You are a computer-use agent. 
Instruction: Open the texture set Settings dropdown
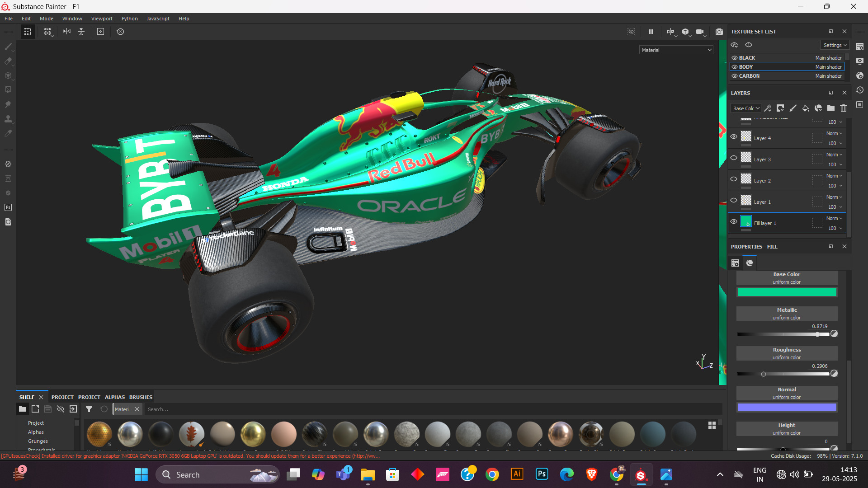tap(835, 45)
